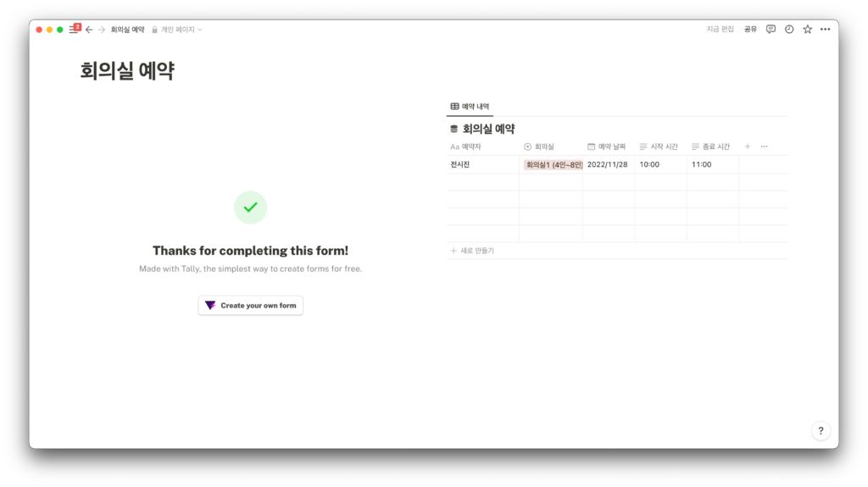Select the 회의실1 (4인~8인) colored tag
The height and width of the screenshot is (487, 868).
click(x=554, y=164)
